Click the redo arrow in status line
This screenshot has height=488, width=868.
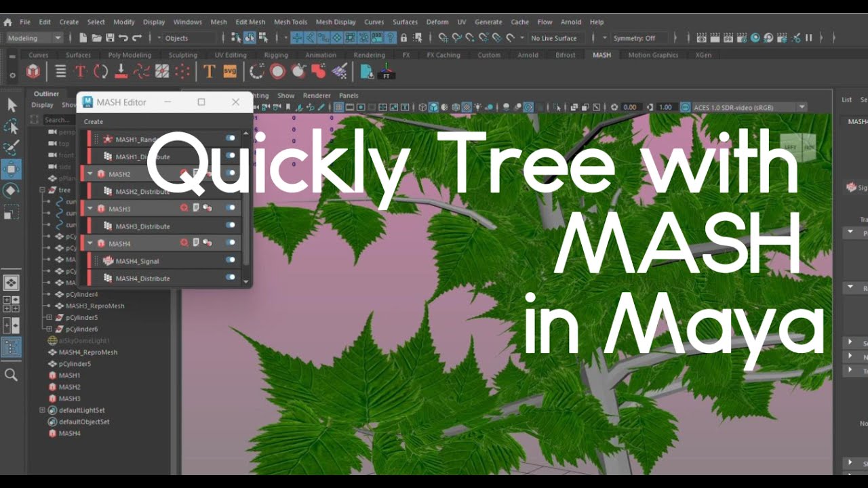pyautogui.click(x=137, y=38)
